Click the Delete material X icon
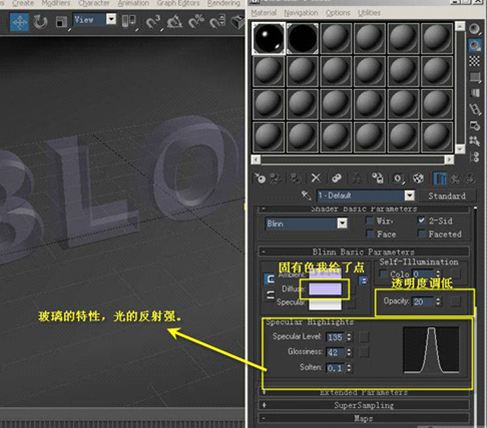487x428 pixels. (316, 178)
